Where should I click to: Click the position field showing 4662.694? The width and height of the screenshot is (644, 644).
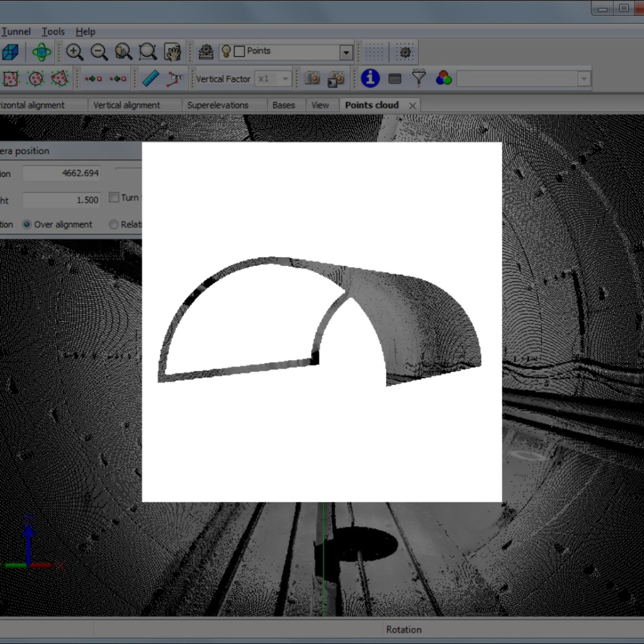coord(61,173)
